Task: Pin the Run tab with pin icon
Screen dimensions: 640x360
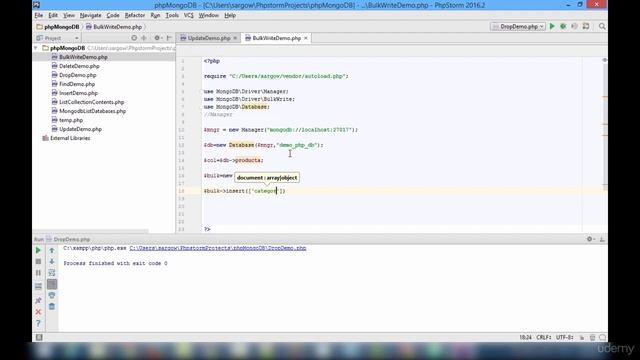Action: click(38, 300)
